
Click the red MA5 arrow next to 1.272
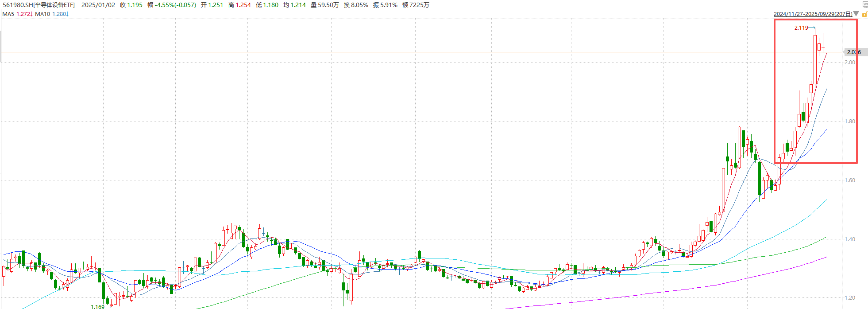tap(31, 14)
